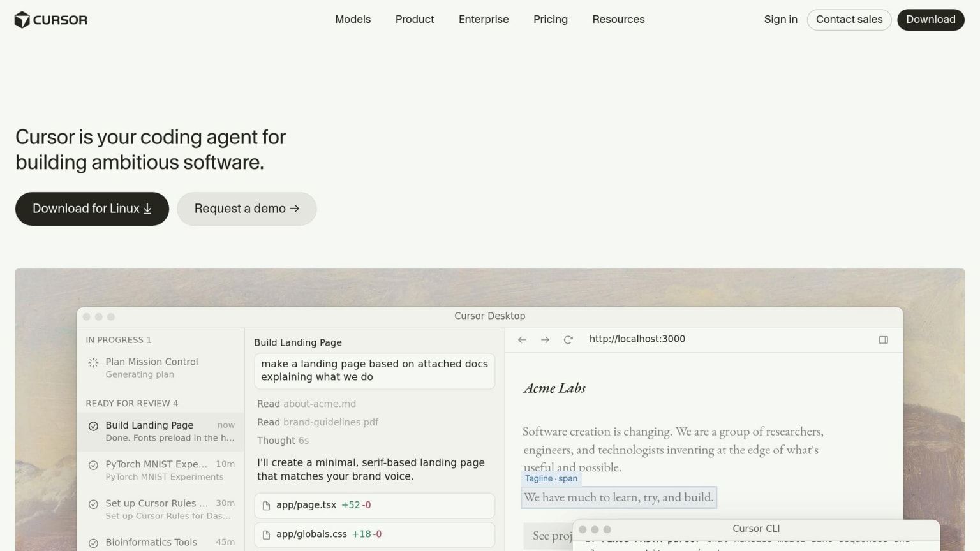Image resolution: width=980 pixels, height=551 pixels.
Task: Select the Build Landing Page task
Action: [x=160, y=431]
